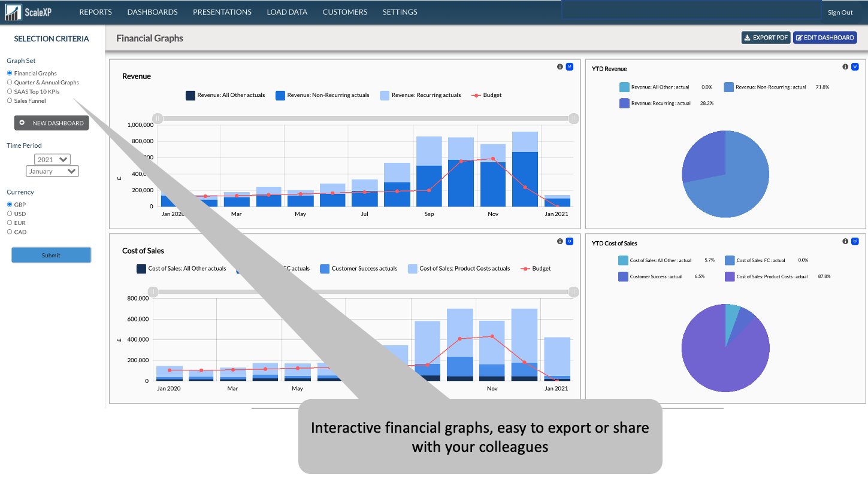This screenshot has height=483, width=868.
Task: Click the info icon on YTD Cost of Sales
Action: [x=846, y=241]
